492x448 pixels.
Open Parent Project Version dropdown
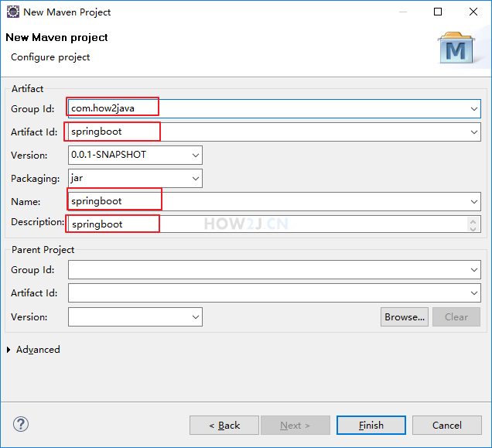click(135, 317)
